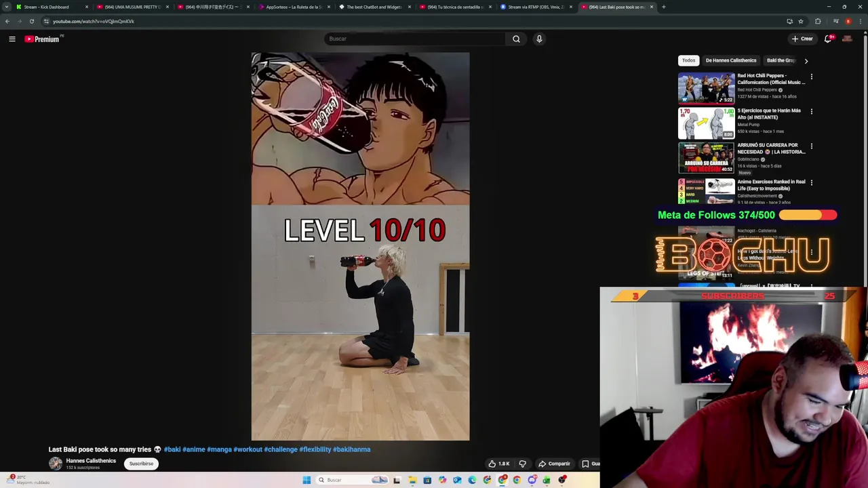Open Hannes Calisthenics channel name link

(x=91, y=461)
